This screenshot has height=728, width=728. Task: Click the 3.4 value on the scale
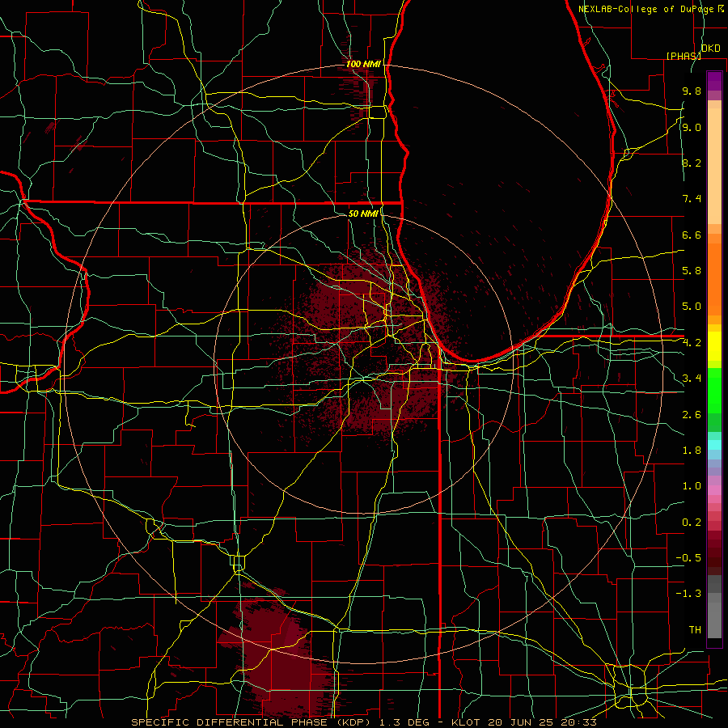[x=692, y=378]
